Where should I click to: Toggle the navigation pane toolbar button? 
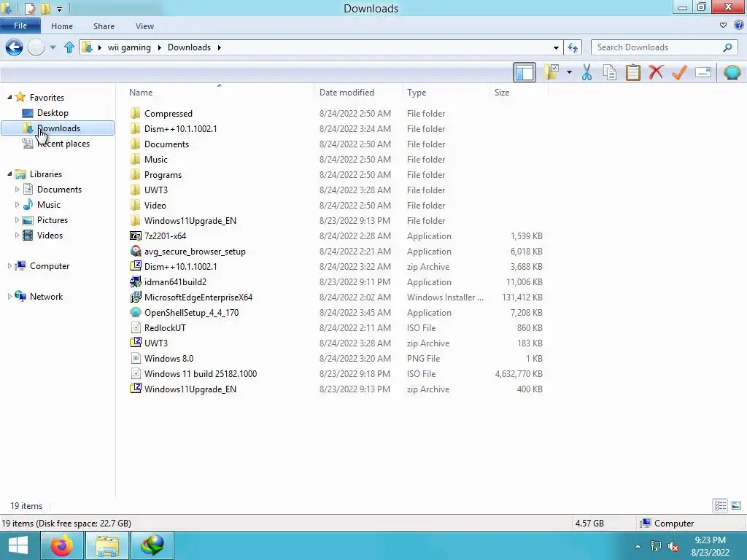[524, 73]
